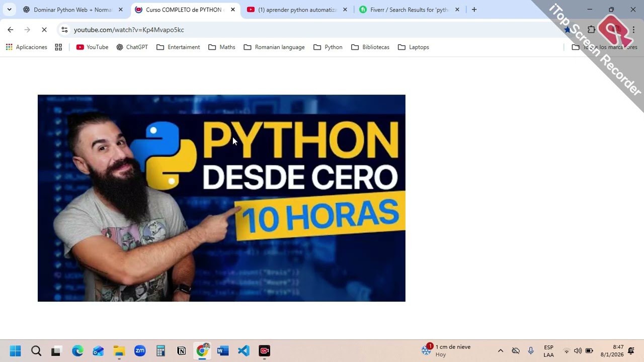Screen dimensions: 644x362
Task: Go back to the previous page
Action: [10, 30]
